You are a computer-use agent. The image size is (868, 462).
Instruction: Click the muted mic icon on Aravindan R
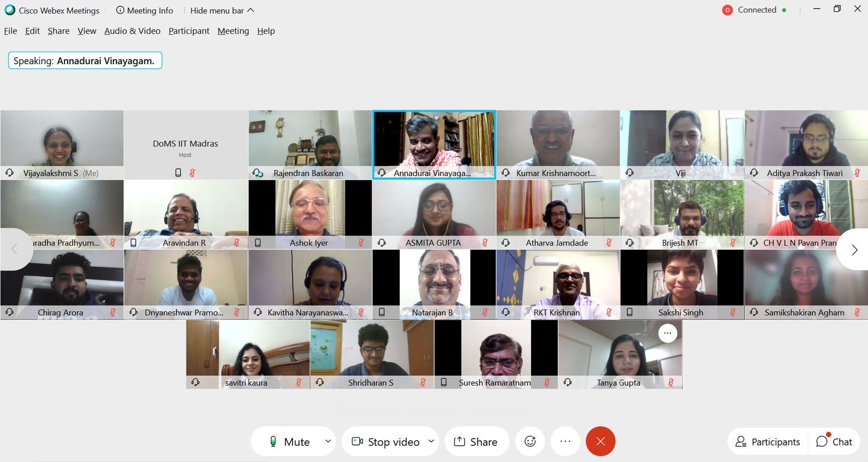point(237,243)
